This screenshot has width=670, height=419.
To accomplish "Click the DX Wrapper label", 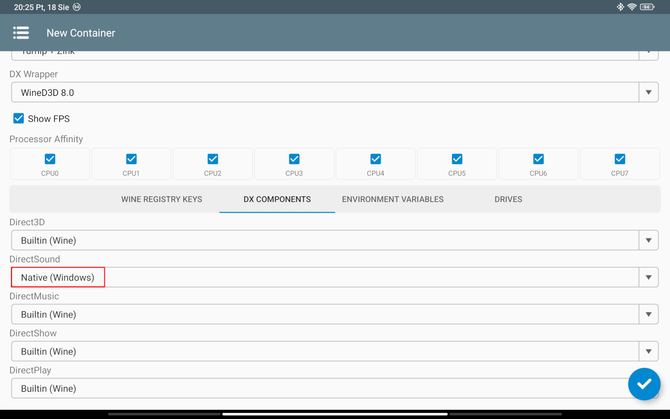I will (x=33, y=74).
